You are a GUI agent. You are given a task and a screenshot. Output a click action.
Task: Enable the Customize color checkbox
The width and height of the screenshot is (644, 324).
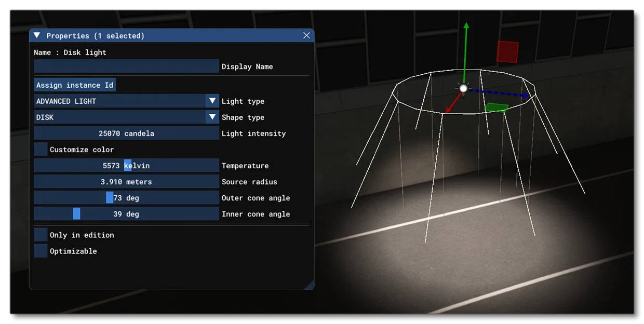coord(41,150)
